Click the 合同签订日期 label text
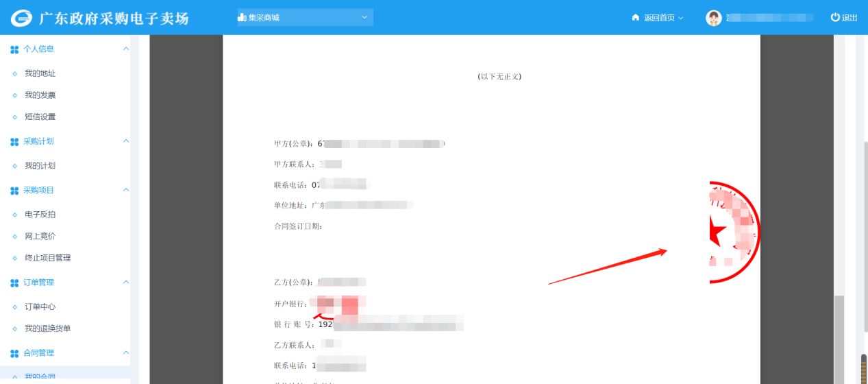The height and width of the screenshot is (384, 868). [x=298, y=226]
